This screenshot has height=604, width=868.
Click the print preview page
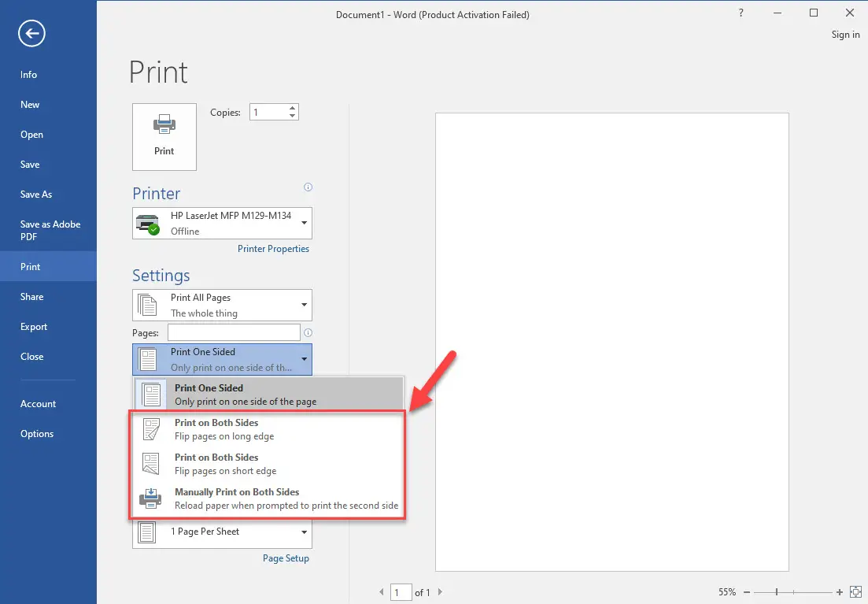point(611,342)
